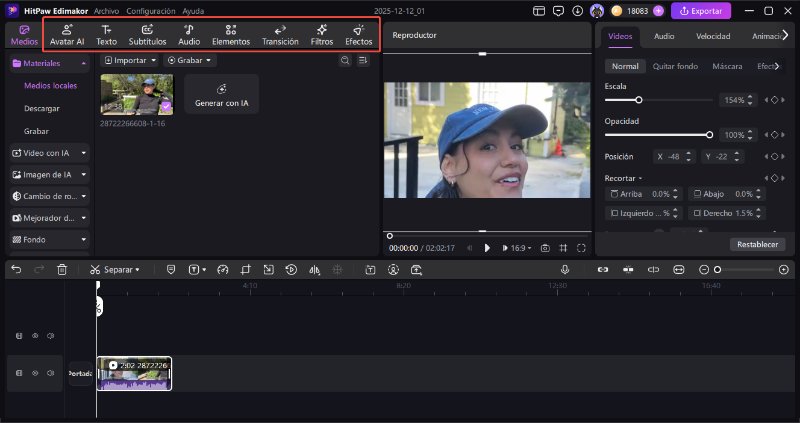800x423 pixels.
Task: Enter fullscreen preview in the player
Action: (581, 248)
